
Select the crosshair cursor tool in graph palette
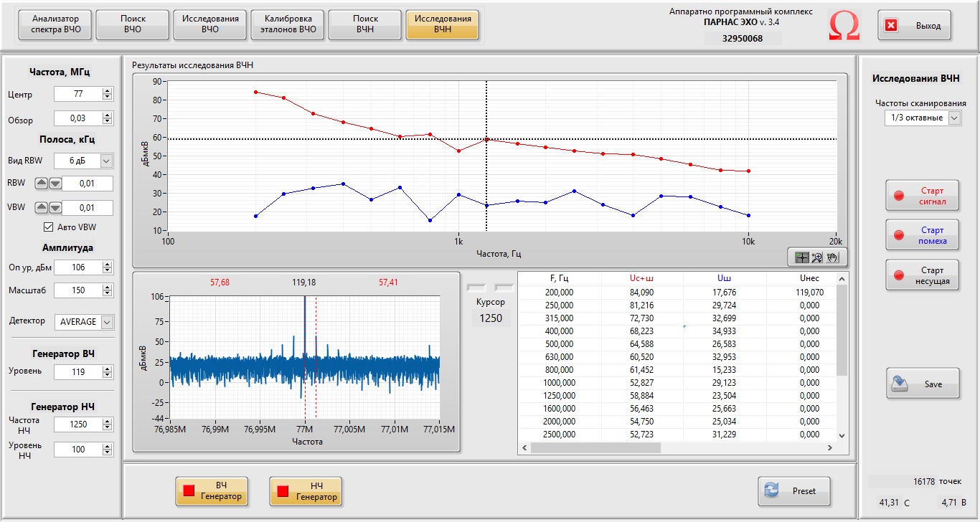[802, 257]
